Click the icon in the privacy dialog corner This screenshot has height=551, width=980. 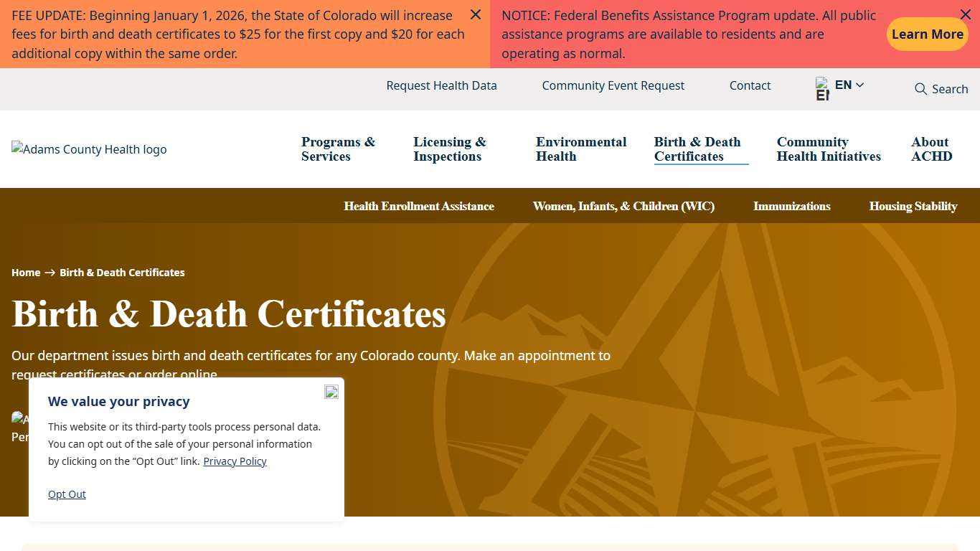(331, 392)
